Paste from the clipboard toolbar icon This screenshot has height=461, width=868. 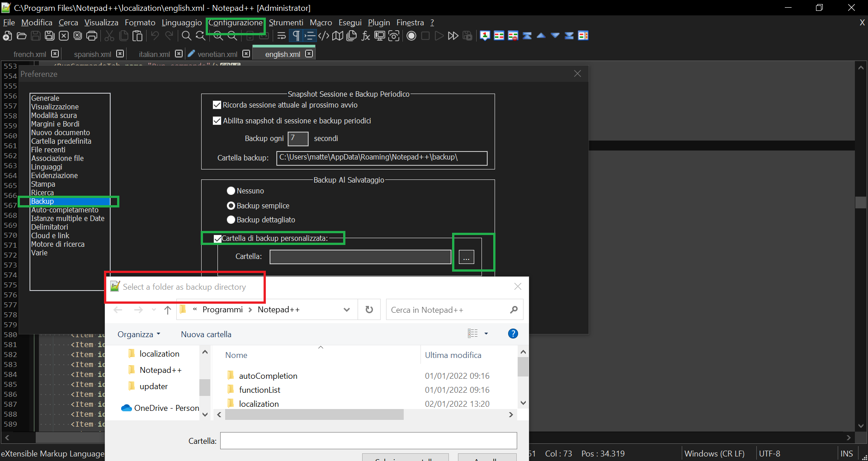[x=137, y=36]
